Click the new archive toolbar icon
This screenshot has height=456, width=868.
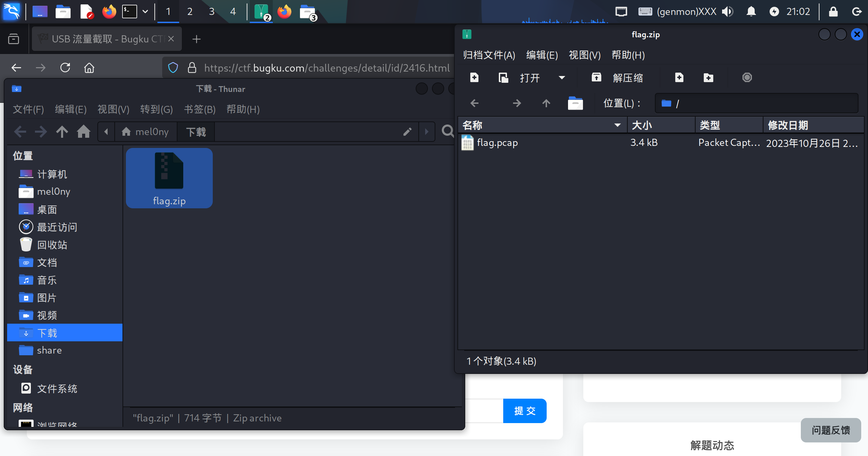point(474,78)
